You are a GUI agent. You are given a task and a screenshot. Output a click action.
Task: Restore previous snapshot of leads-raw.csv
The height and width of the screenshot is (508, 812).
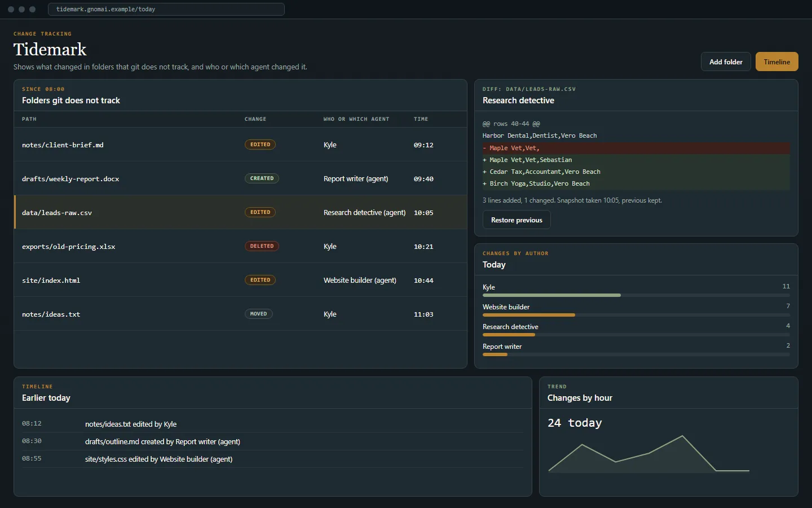coord(517,220)
